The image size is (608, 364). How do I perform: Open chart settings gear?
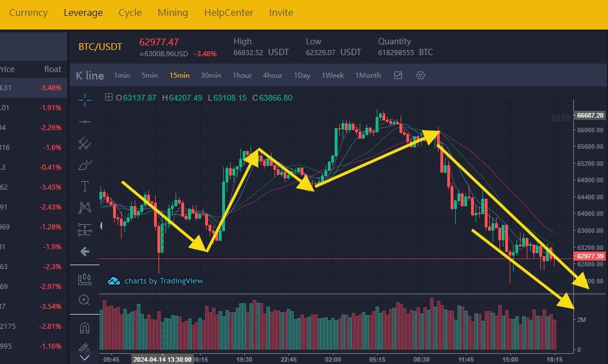pos(420,75)
